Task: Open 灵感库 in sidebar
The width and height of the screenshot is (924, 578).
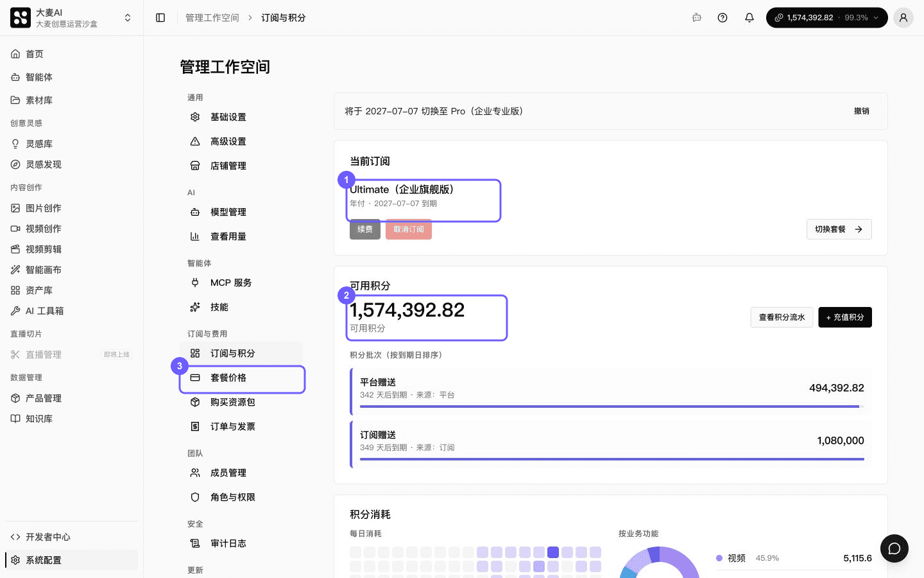Action: click(x=71, y=144)
